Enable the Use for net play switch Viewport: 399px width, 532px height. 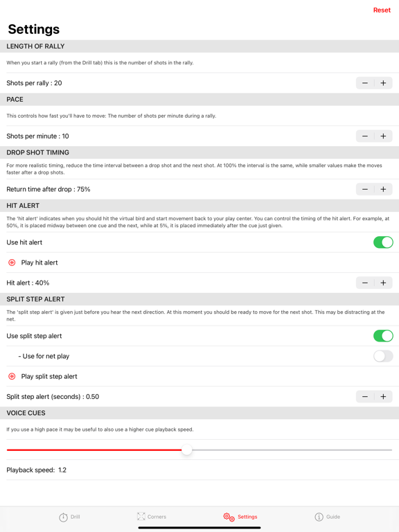point(383,356)
